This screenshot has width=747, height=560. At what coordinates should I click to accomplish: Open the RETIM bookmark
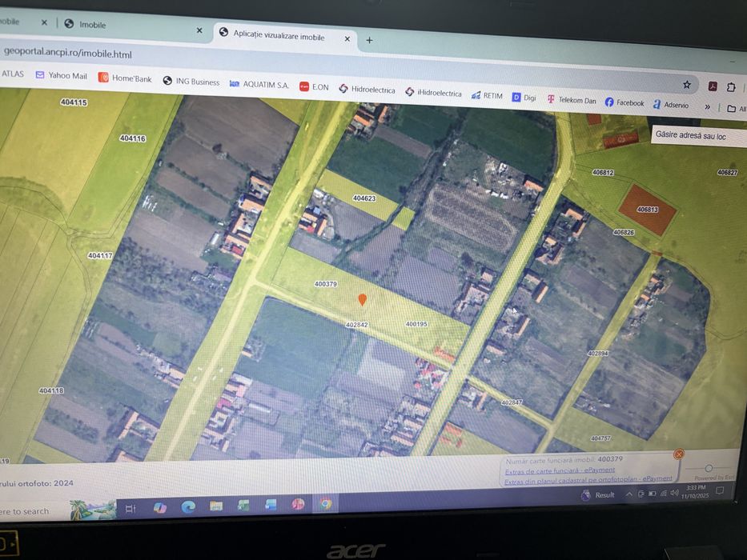[x=487, y=96]
